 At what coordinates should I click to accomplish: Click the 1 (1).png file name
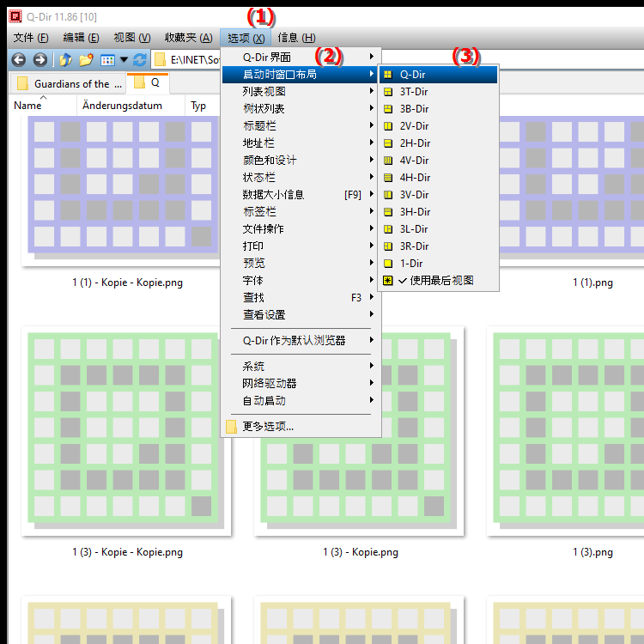(x=592, y=283)
